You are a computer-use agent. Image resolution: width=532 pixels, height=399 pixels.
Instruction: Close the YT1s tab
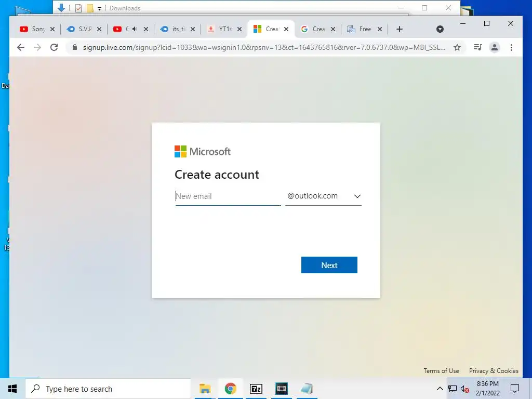click(240, 29)
